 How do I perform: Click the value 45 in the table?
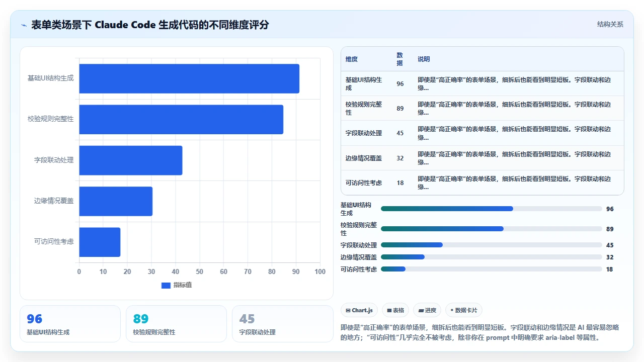click(400, 133)
